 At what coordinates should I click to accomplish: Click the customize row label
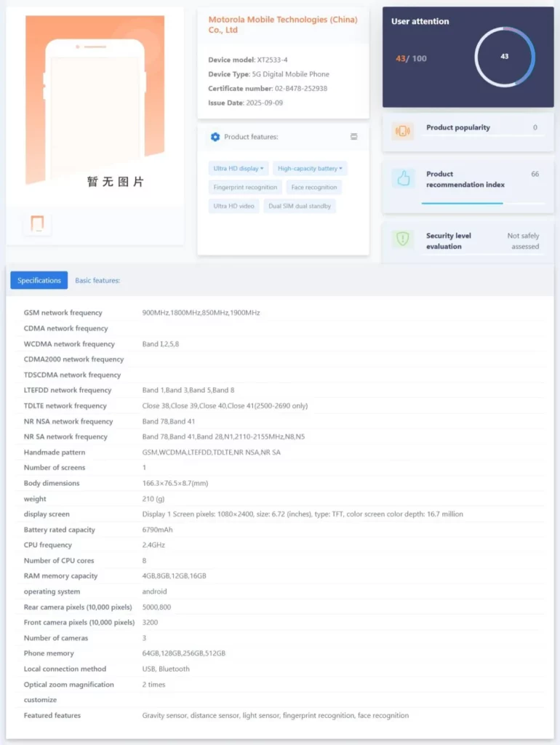41,700
